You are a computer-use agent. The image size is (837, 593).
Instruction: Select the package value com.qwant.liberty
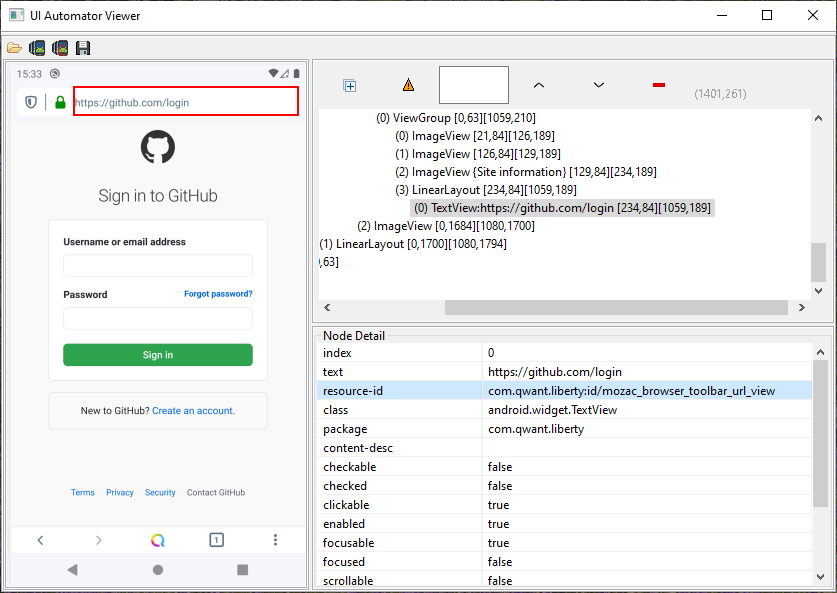(x=535, y=429)
